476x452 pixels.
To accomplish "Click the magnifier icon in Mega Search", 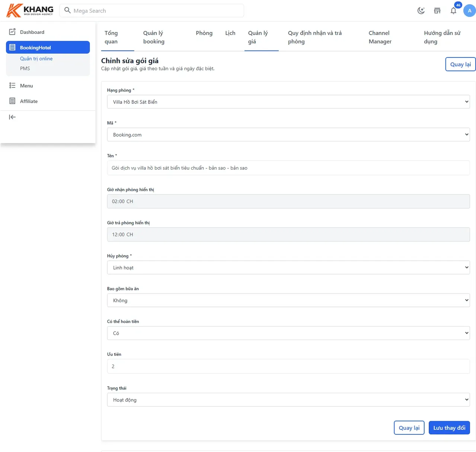I will coord(67,10).
